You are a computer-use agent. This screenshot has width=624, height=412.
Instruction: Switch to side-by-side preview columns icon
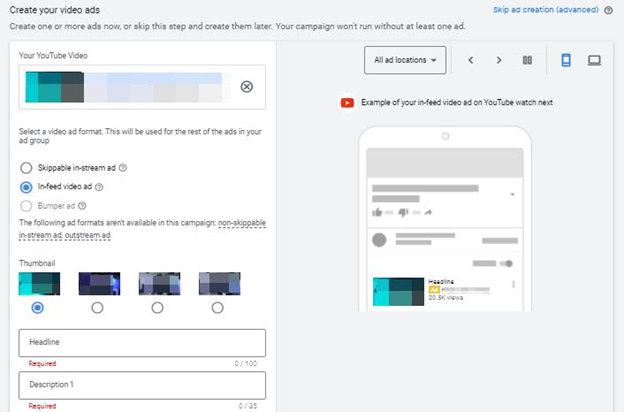click(527, 61)
